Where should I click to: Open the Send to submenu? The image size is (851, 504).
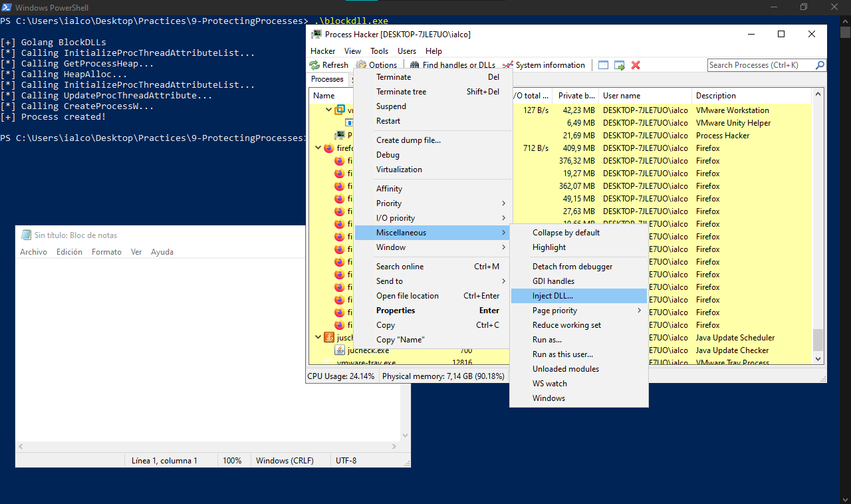(x=432, y=281)
